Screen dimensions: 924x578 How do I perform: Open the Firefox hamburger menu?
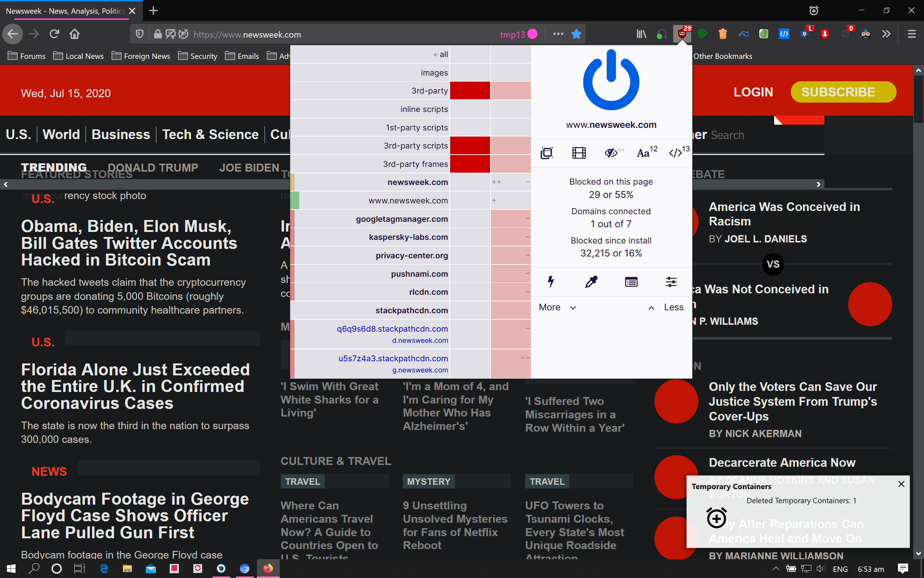(x=912, y=34)
